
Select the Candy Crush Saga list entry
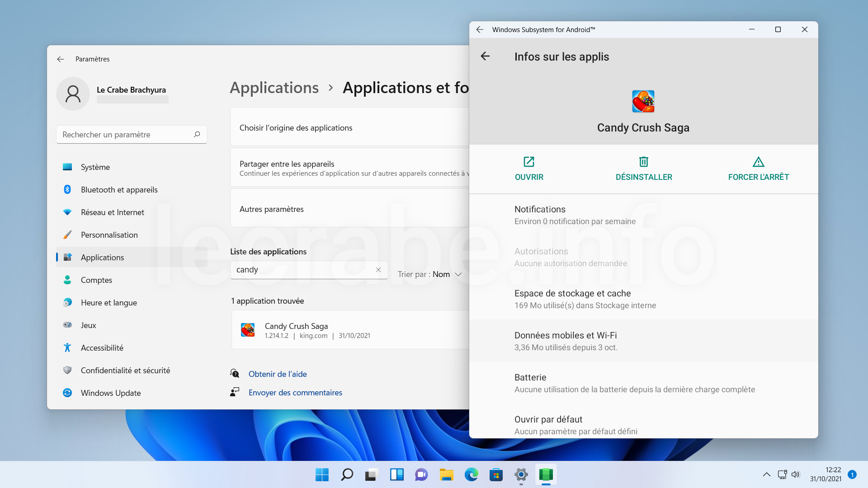pyautogui.click(x=350, y=330)
